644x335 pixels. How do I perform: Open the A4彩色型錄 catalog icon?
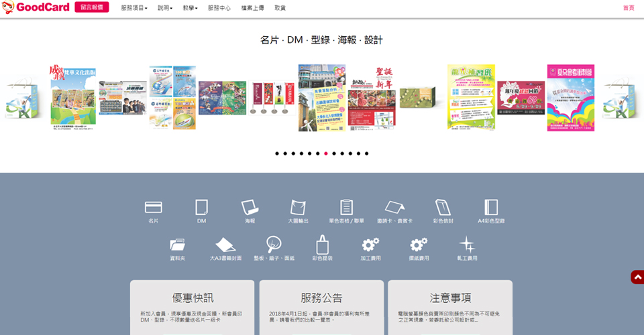tap(490, 208)
